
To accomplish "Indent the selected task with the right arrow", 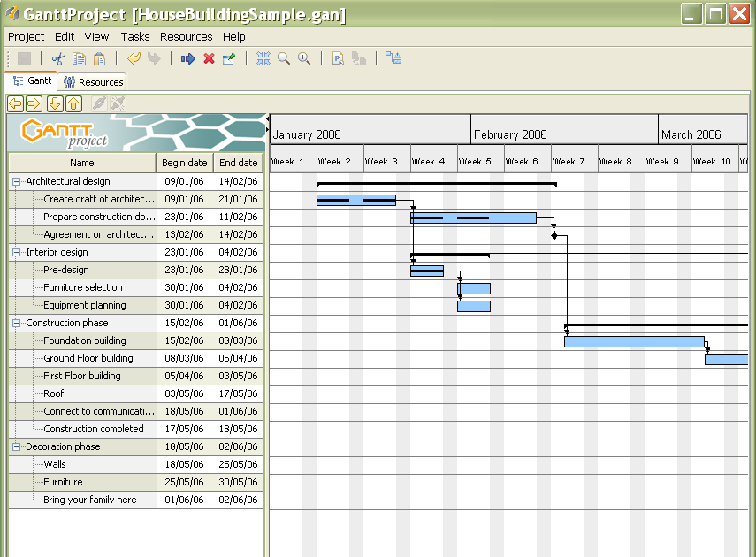I will click(33, 103).
